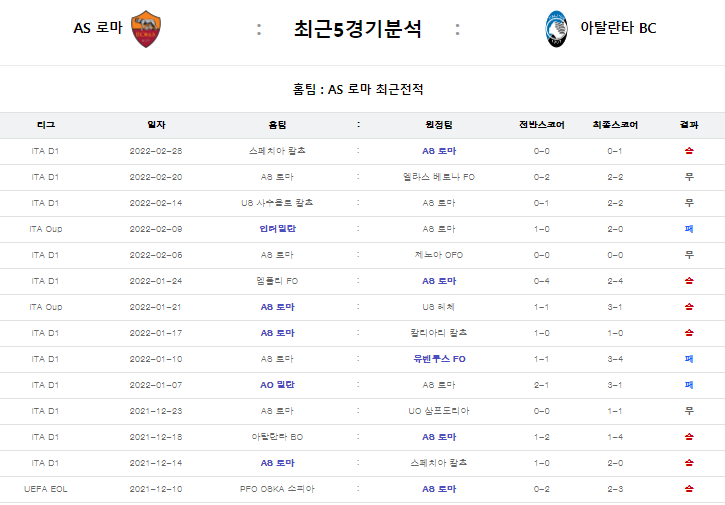Click final score 2-3 in 2021-12-10 row
The image size is (725, 505).
(615, 489)
